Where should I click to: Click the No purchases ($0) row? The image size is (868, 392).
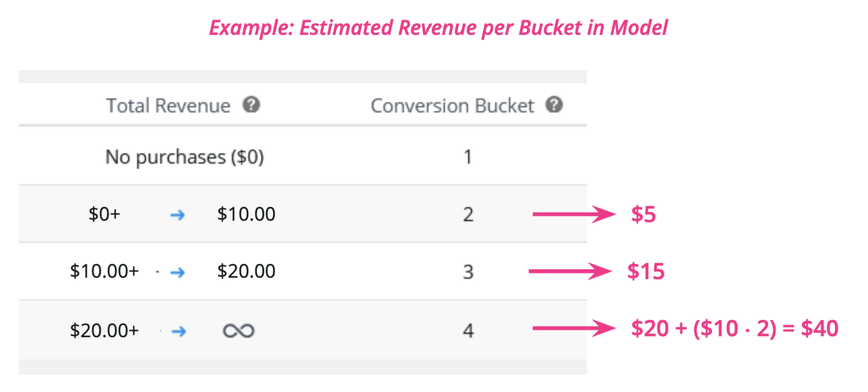click(x=303, y=157)
